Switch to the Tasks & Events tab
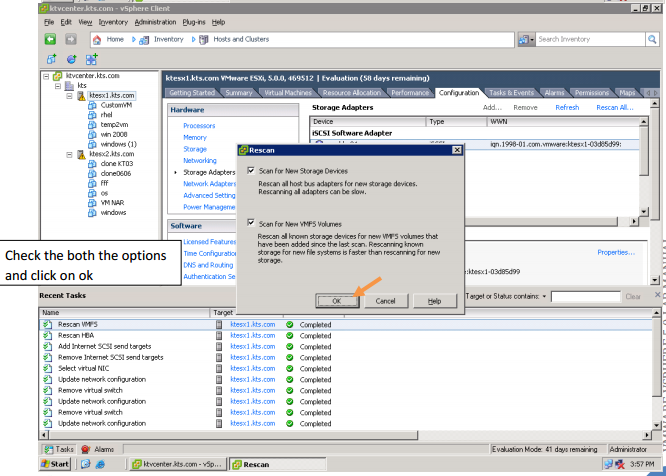666x476 pixels. pos(511,93)
